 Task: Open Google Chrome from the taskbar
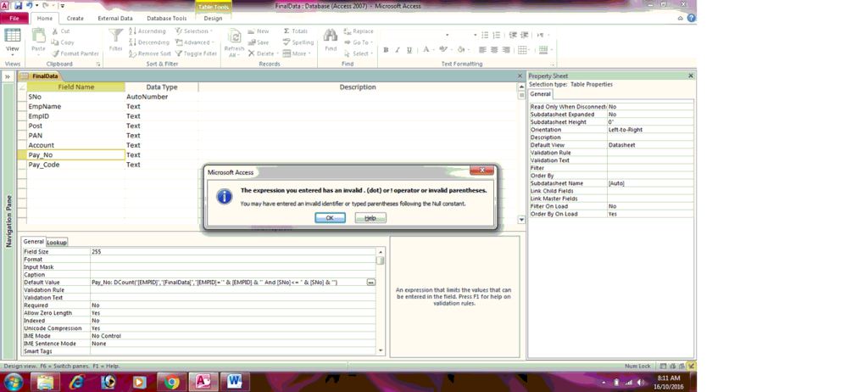(171, 382)
